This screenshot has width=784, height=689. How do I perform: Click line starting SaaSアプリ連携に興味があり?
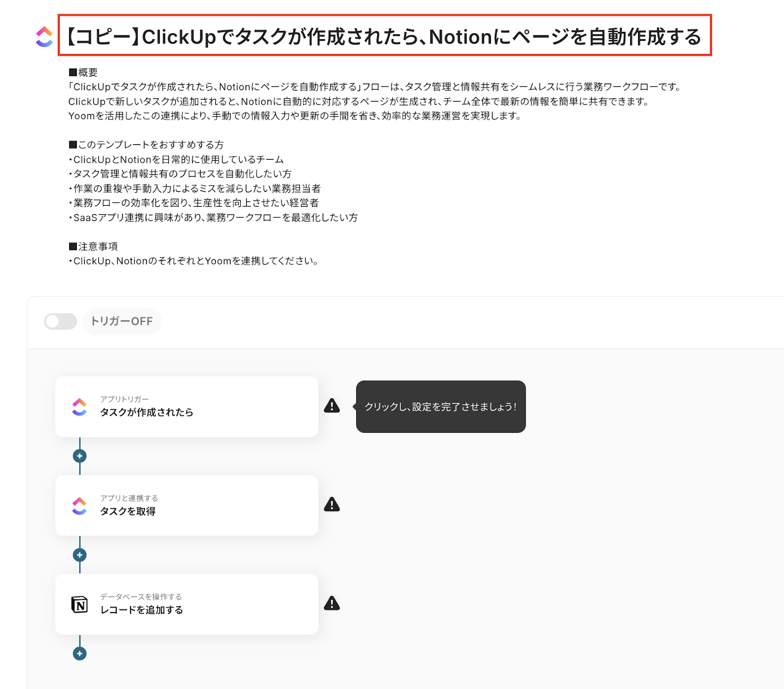pos(213,217)
